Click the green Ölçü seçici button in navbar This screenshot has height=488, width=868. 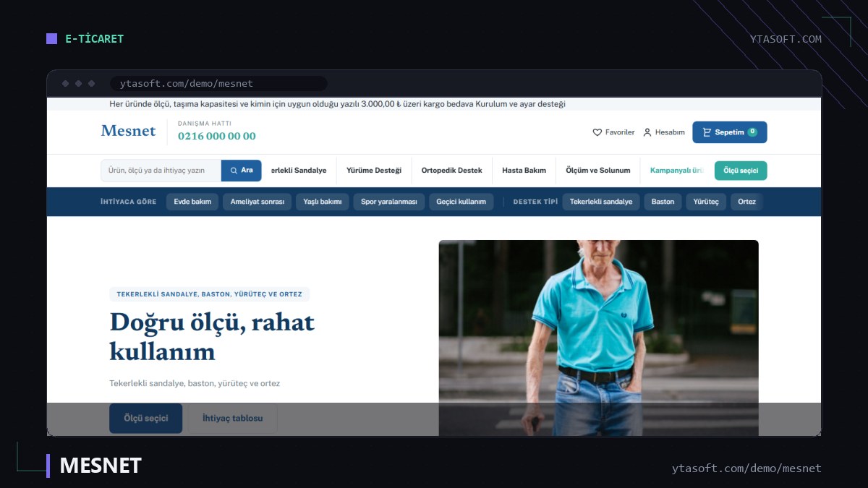[741, 171]
